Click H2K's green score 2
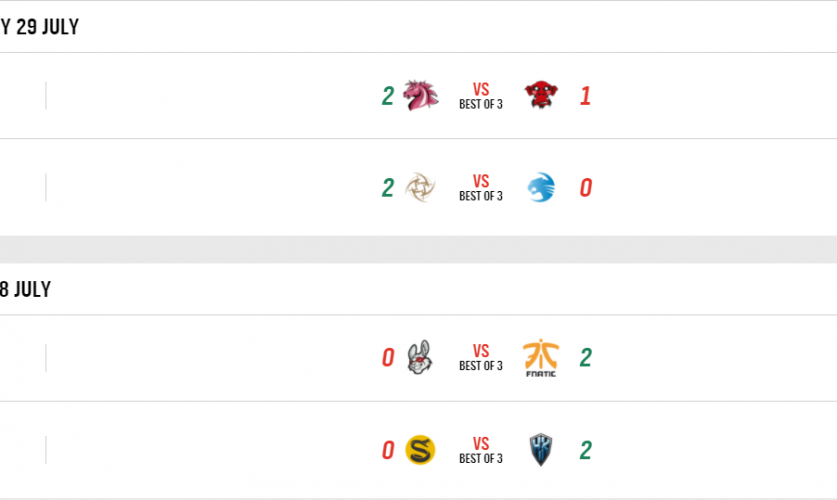The height and width of the screenshot is (500, 837). click(x=586, y=451)
